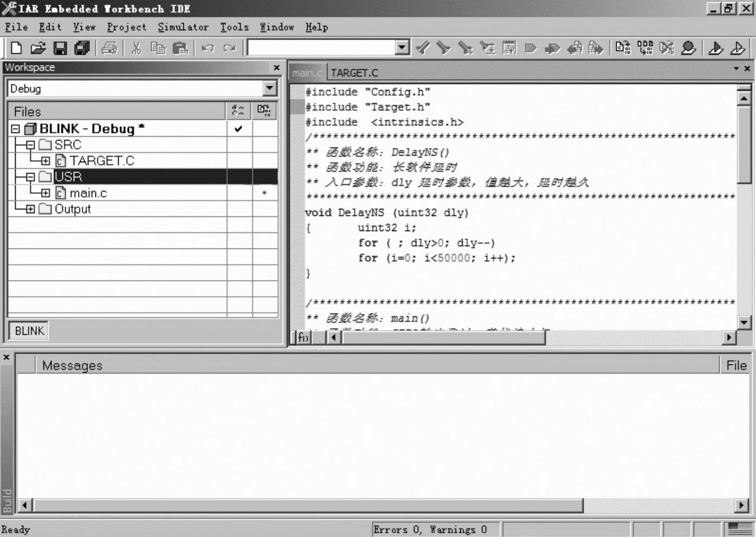Click the checkmark in the BLINK - Debug row
756x537 pixels.
pos(238,129)
